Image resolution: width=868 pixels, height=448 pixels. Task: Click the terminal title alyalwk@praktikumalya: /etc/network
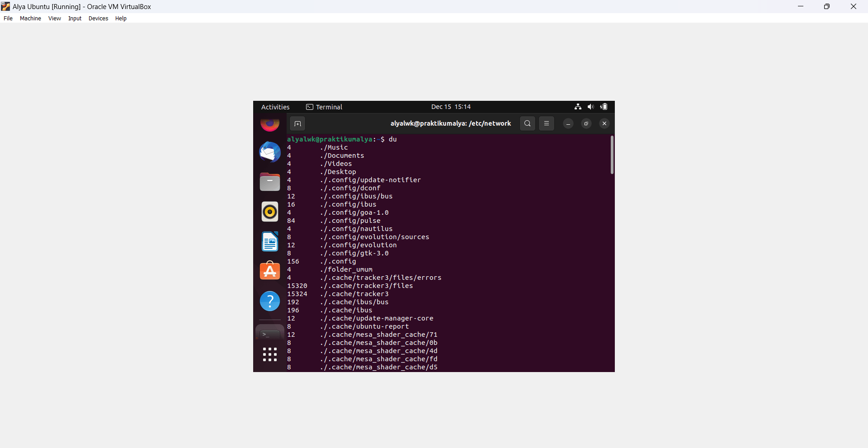click(451, 123)
